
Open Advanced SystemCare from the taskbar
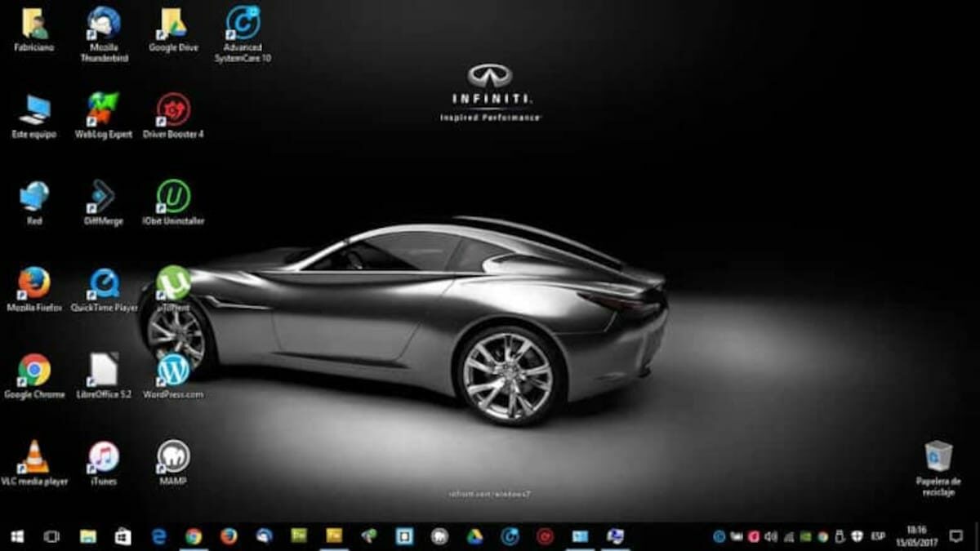point(510,536)
